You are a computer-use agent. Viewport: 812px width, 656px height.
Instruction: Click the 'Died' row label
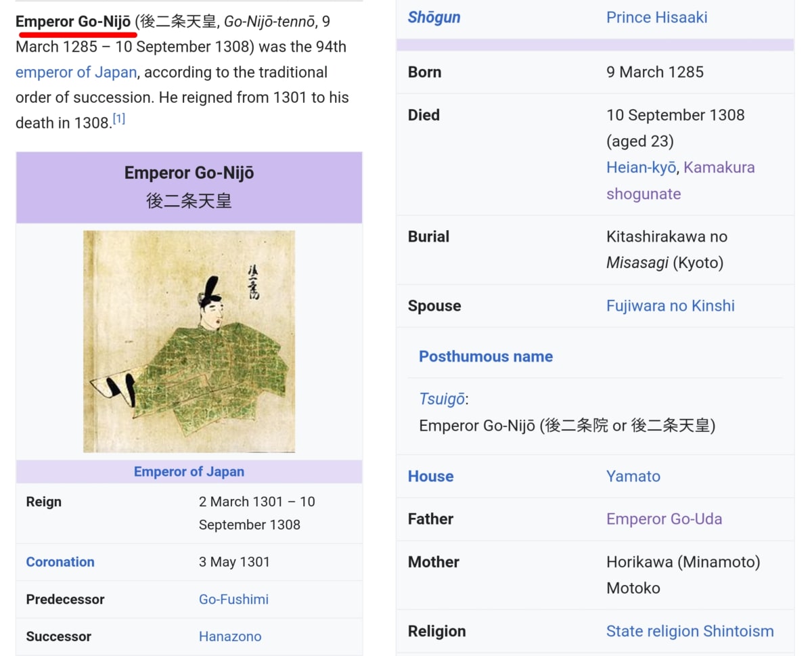point(424,115)
